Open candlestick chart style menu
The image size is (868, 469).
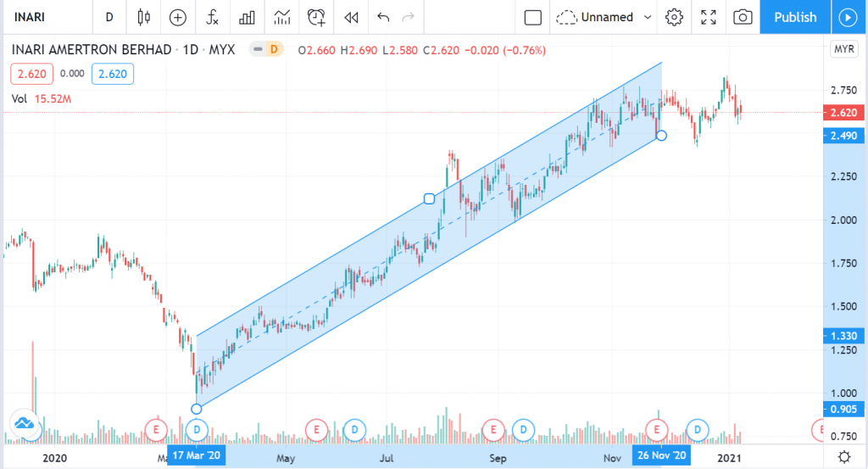click(143, 17)
